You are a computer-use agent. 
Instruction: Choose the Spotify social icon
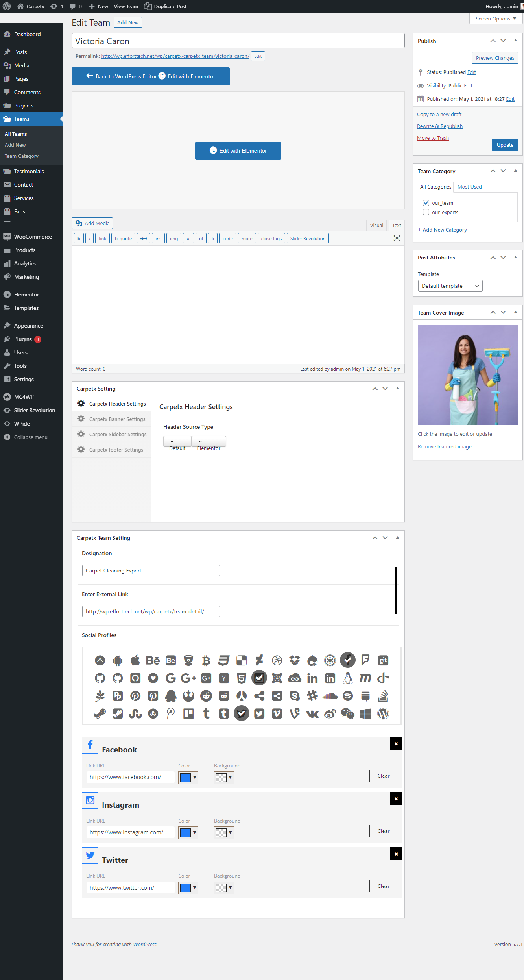click(x=348, y=696)
